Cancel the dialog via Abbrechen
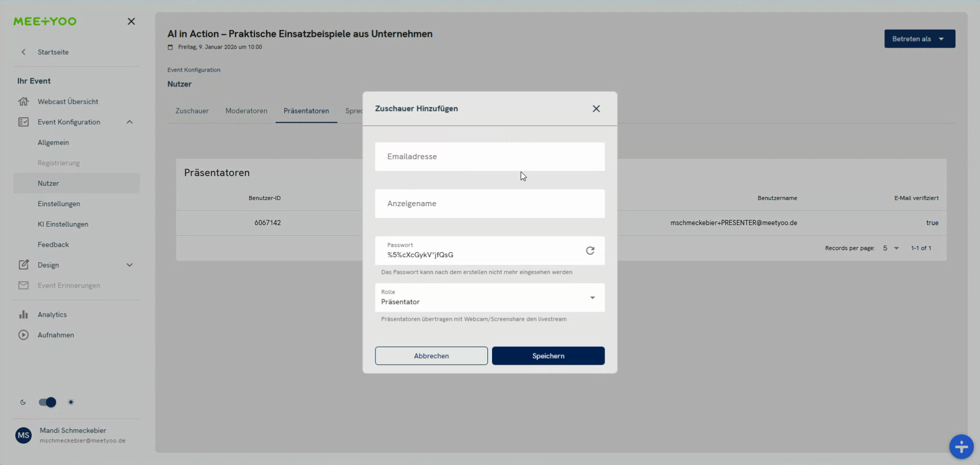980x465 pixels. (431, 356)
